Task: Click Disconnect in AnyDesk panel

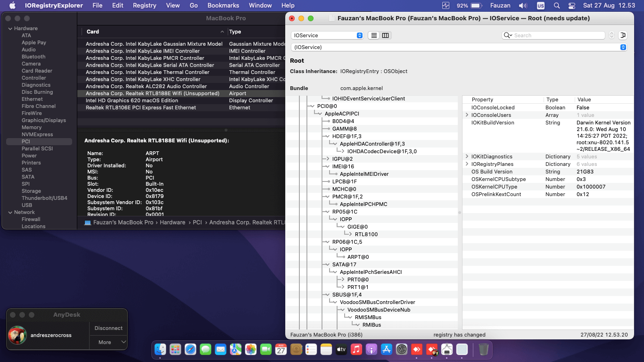Action: coord(108,328)
